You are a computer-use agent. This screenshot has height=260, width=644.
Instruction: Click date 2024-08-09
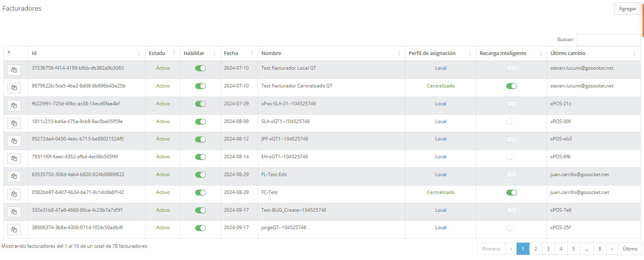pos(236,121)
